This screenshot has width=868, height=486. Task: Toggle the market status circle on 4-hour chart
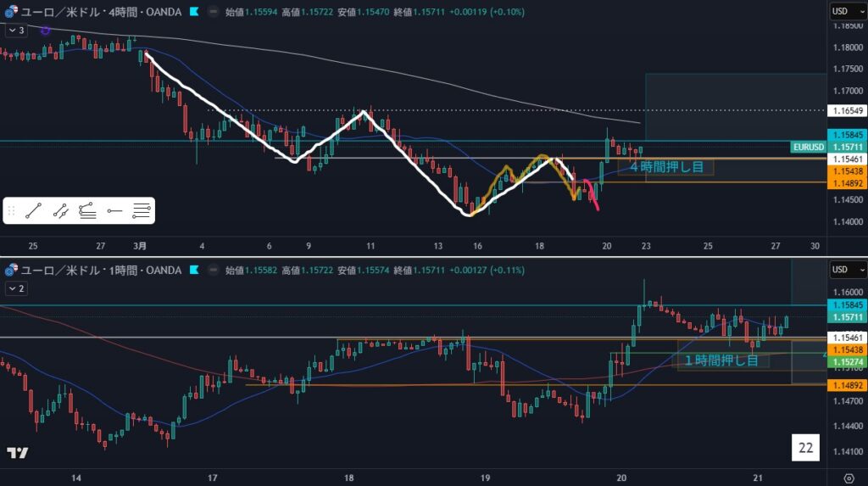(212, 12)
